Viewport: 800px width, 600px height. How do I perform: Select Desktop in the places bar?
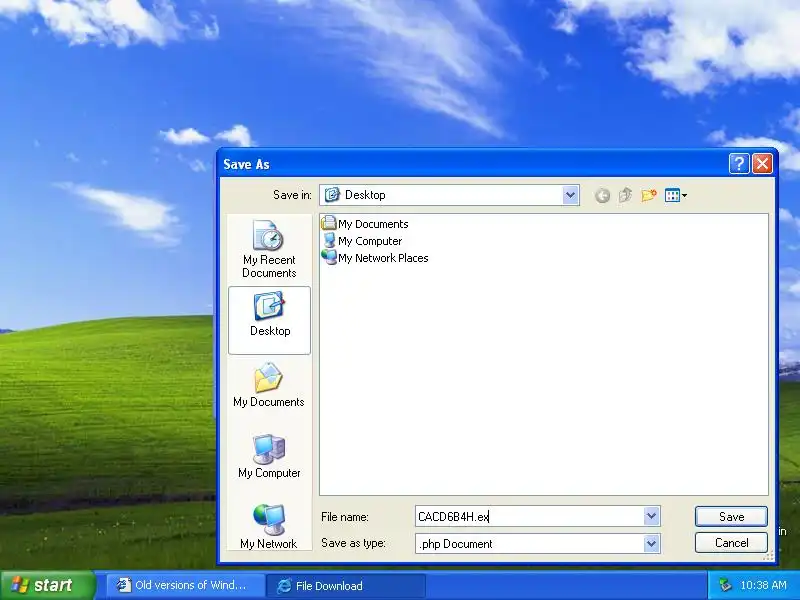(x=269, y=320)
